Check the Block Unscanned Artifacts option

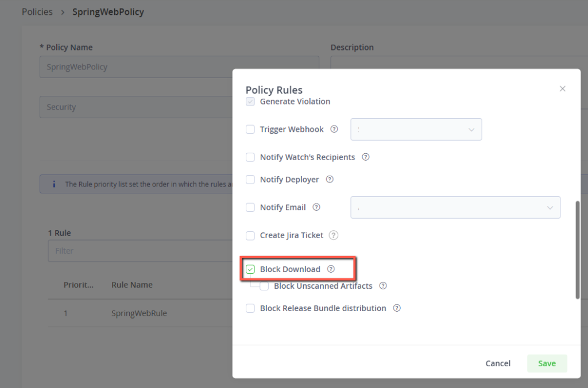[264, 286]
